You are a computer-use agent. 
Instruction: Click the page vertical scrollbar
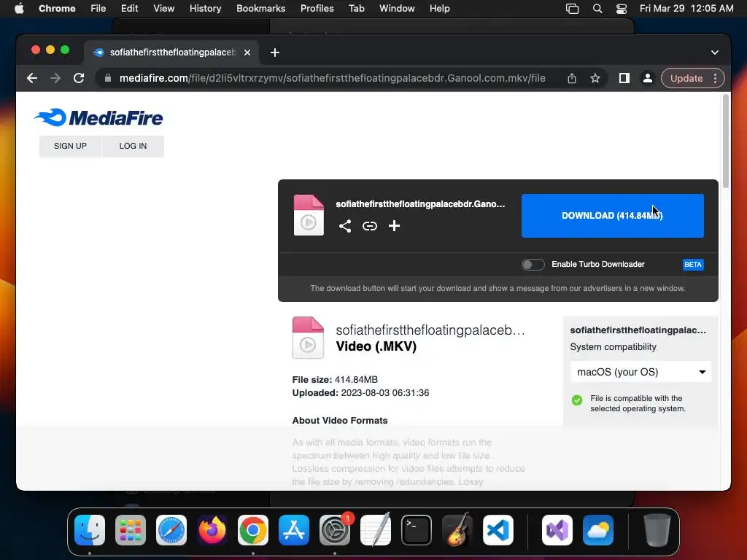point(726,141)
